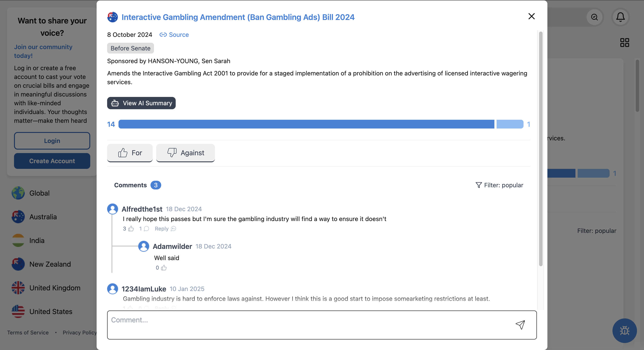
Task: Select United Kingdom in the country list
Action: [x=55, y=288]
